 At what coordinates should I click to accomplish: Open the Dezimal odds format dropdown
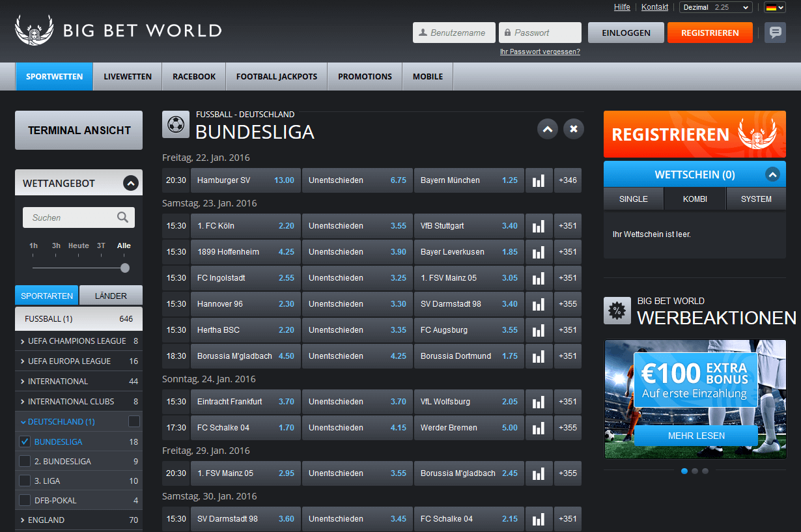716,7
